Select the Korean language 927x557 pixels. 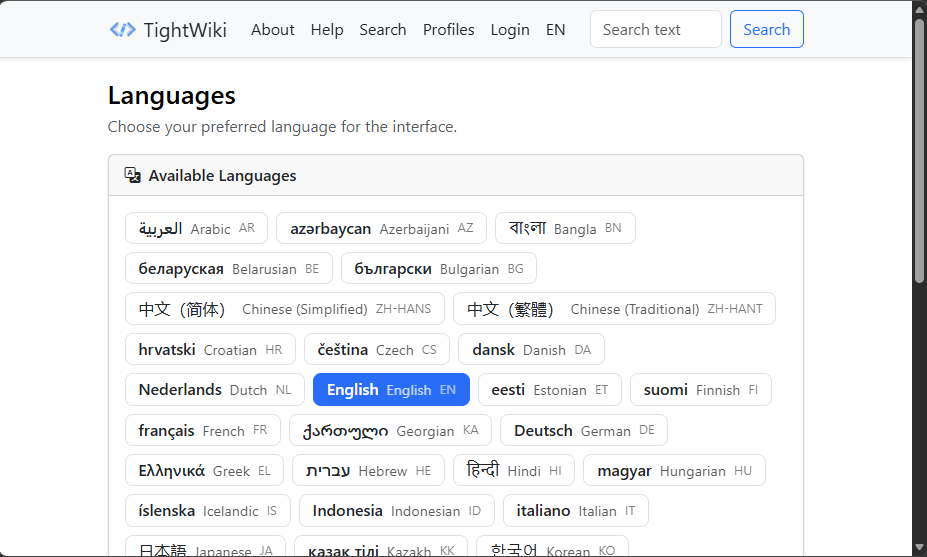[552, 548]
